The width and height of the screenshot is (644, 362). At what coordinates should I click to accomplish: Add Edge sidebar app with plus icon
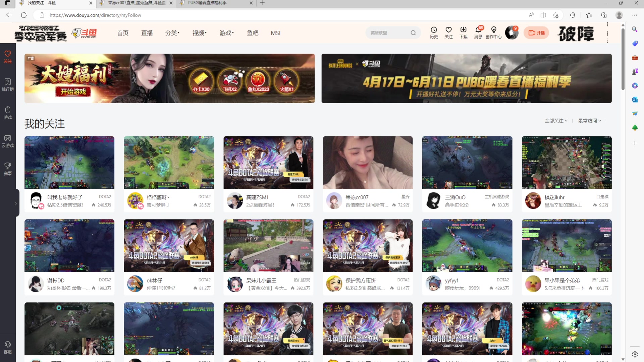tap(635, 143)
